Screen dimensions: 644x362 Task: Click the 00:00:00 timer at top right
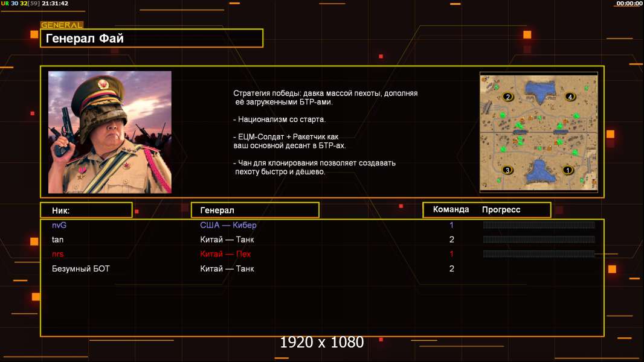(x=630, y=3)
